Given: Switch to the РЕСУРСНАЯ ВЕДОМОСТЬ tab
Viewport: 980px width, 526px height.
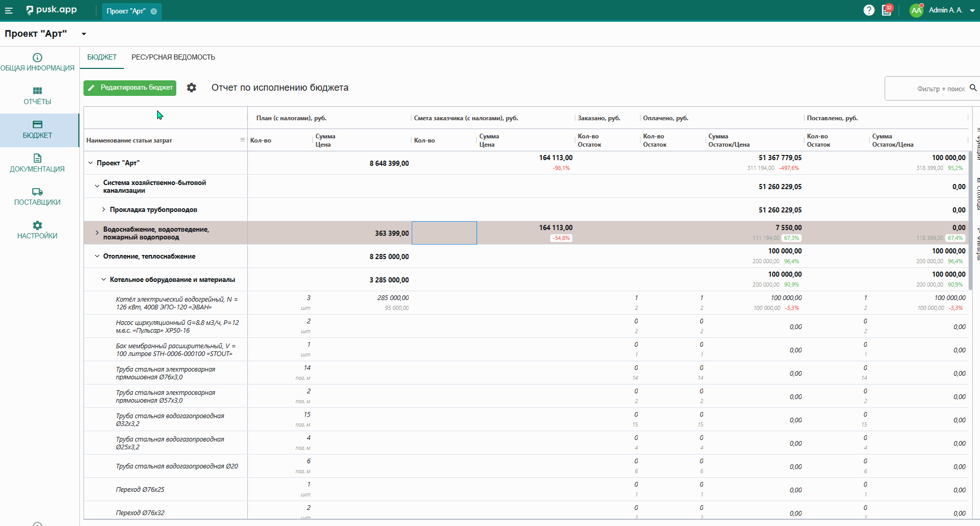Looking at the screenshot, I should 173,58.
